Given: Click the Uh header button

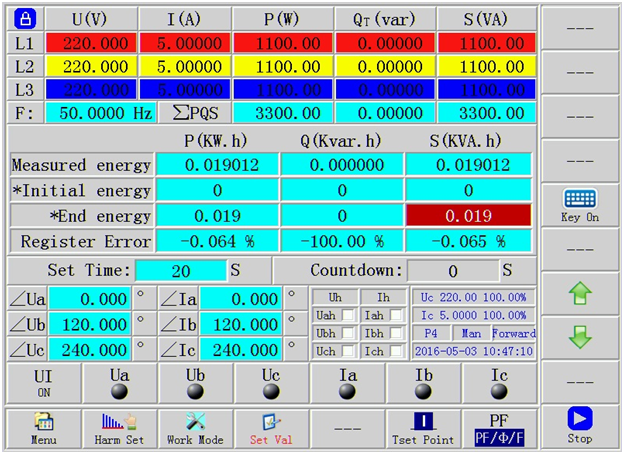Looking at the screenshot, I should tap(335, 298).
